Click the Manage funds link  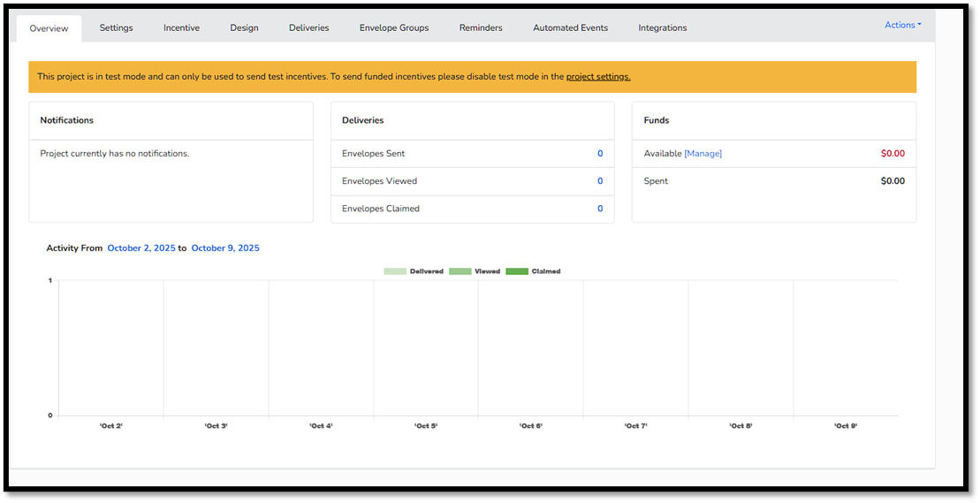[x=703, y=153]
